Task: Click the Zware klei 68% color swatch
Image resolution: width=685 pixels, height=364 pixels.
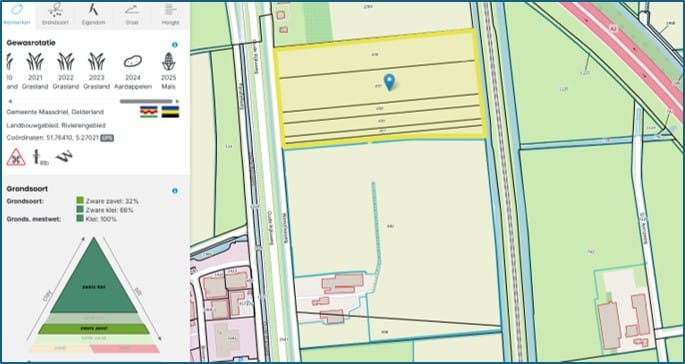Action: click(x=80, y=209)
